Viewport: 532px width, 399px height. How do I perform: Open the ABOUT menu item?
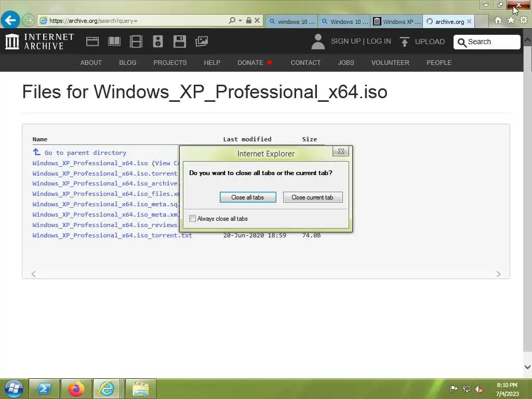[91, 63]
